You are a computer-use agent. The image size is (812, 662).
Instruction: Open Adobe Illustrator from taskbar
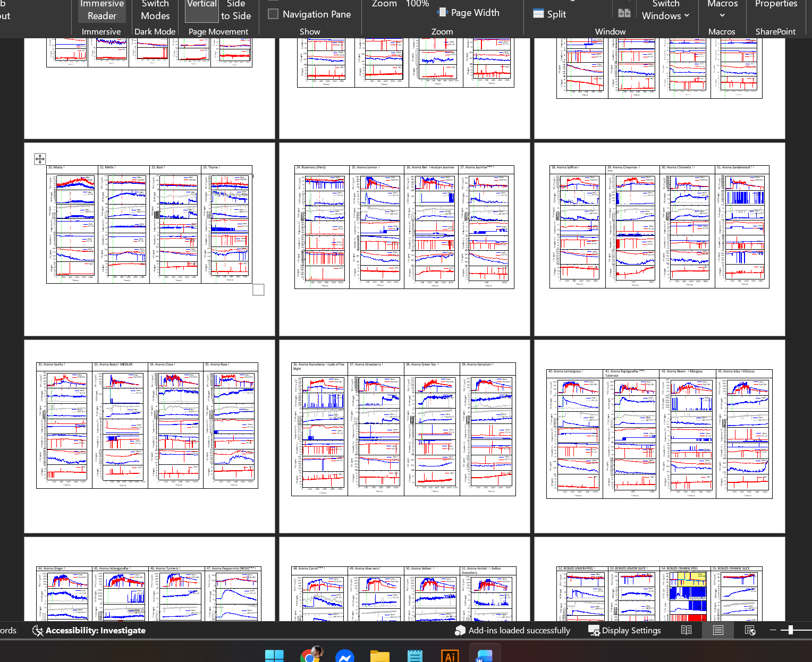450,657
